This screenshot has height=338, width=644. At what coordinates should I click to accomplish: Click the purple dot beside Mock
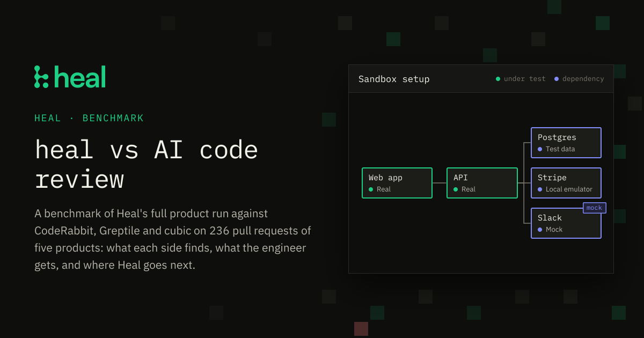pyautogui.click(x=540, y=230)
